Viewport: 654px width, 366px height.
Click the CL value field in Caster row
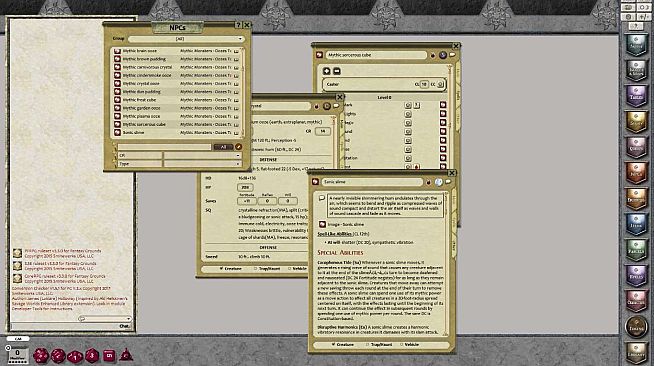click(424, 84)
